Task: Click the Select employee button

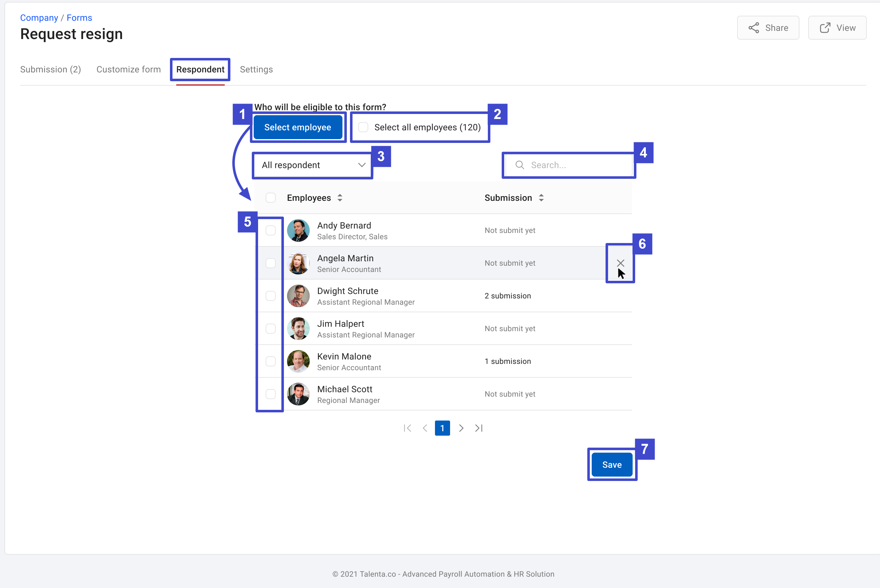Action: (298, 127)
